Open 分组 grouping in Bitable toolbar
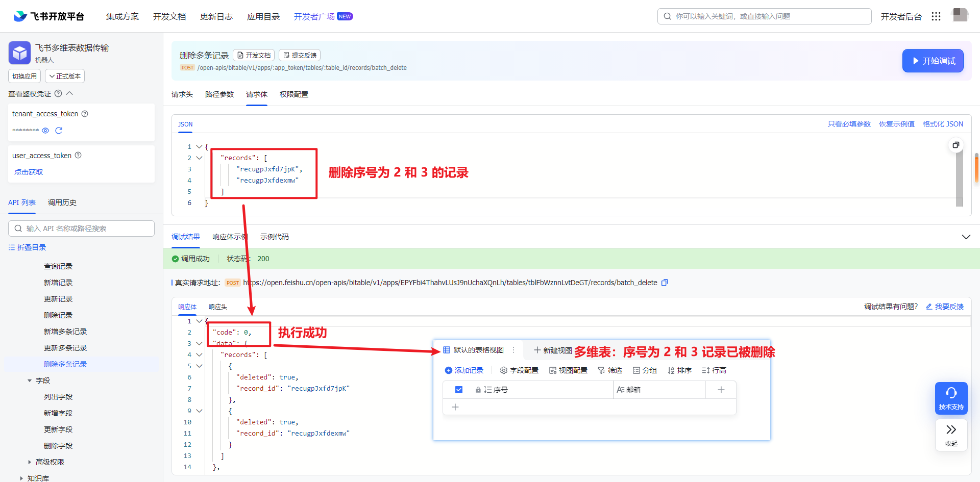The image size is (980, 482). pos(645,370)
